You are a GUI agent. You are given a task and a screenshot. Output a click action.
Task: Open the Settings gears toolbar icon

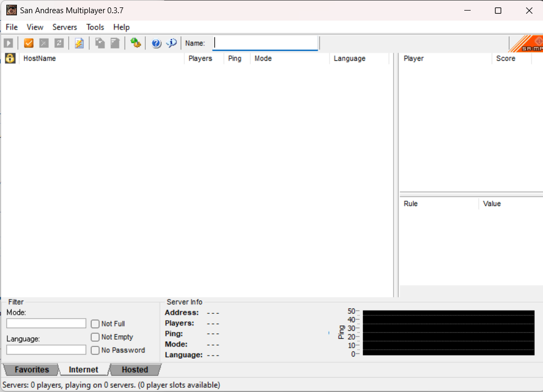coord(136,43)
